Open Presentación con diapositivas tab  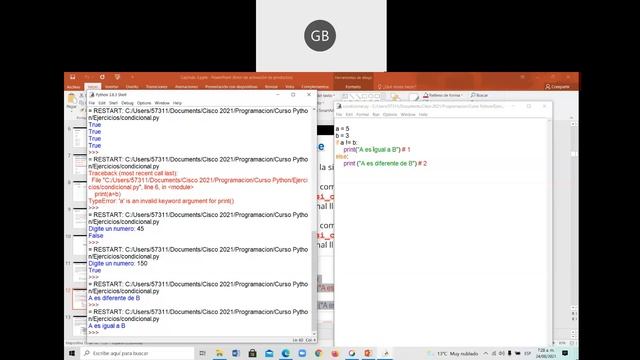point(231,87)
